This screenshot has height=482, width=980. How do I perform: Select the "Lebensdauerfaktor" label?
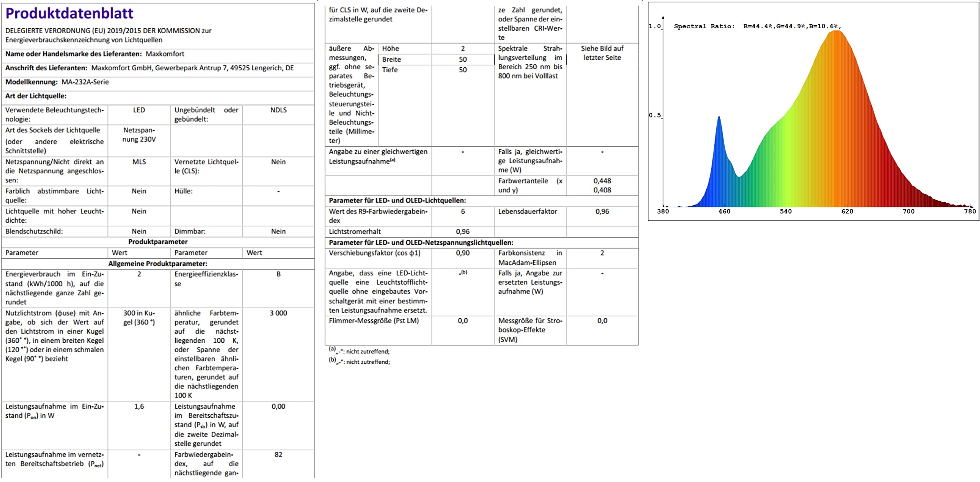pos(528,212)
